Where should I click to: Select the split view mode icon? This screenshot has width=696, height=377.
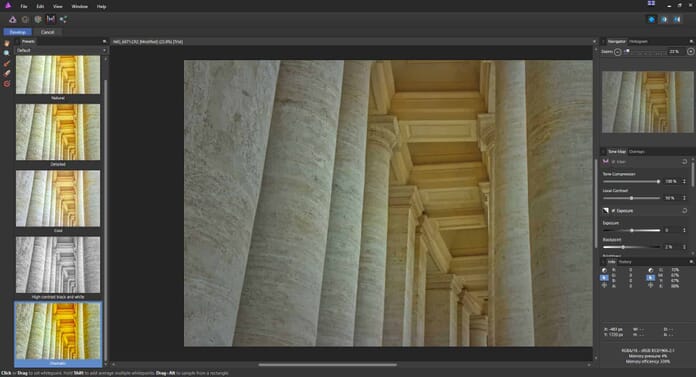point(664,20)
